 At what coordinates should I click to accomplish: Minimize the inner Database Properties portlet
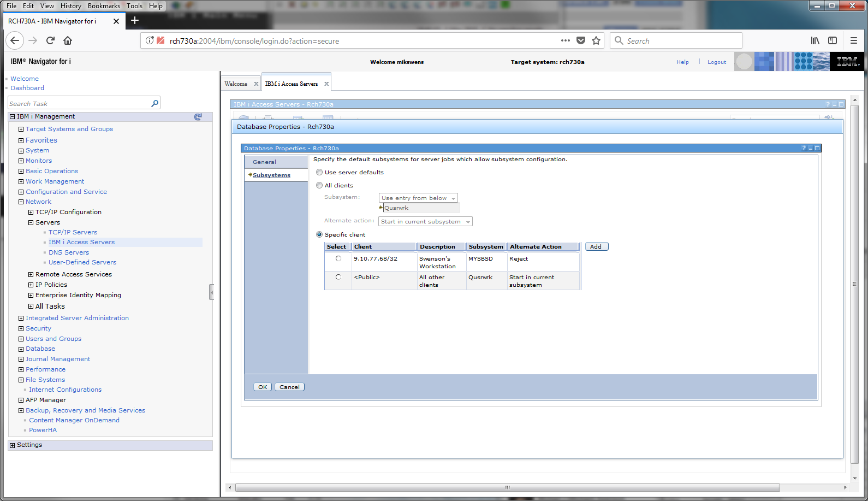(811, 148)
